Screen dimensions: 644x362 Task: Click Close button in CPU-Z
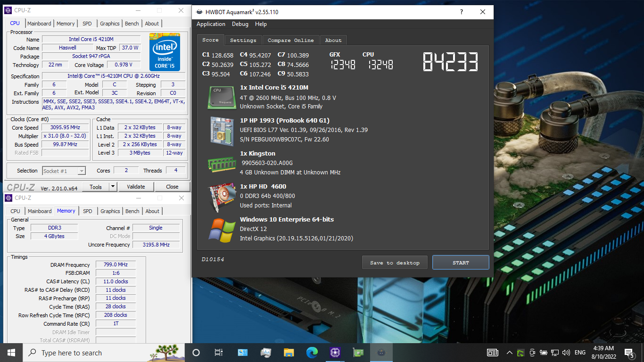click(172, 187)
